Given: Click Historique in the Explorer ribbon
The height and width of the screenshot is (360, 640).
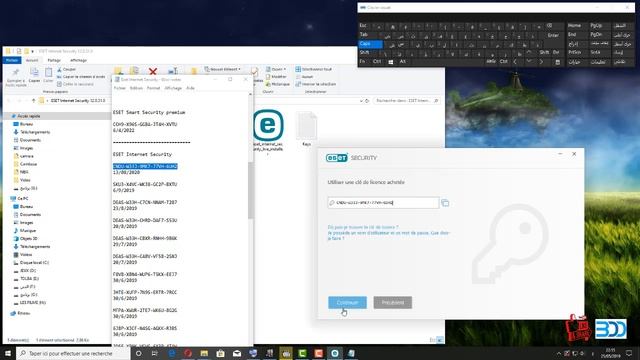Looking at the screenshot, I should click(x=278, y=84).
